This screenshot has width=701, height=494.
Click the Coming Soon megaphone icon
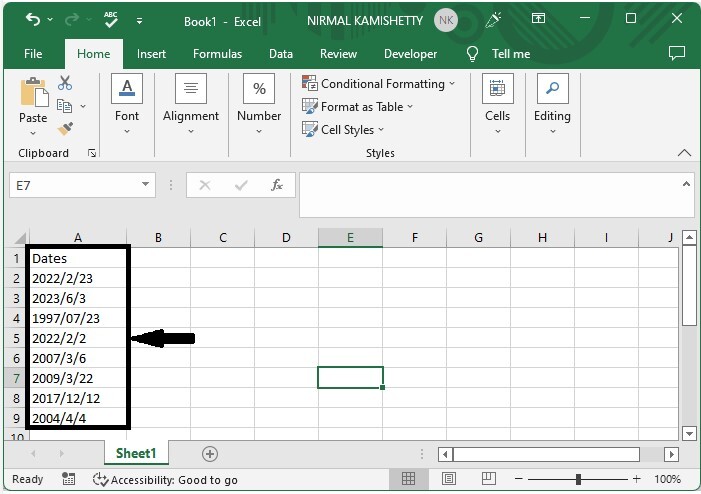[494, 20]
